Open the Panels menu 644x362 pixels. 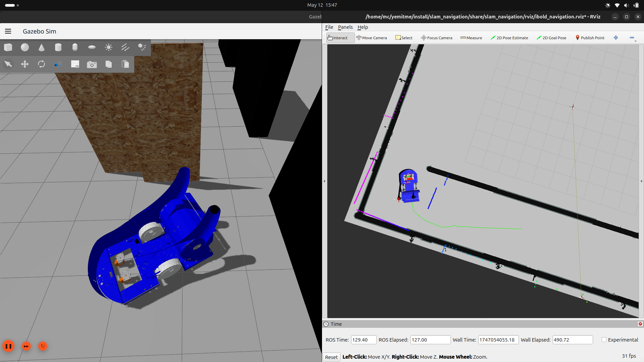pos(345,27)
